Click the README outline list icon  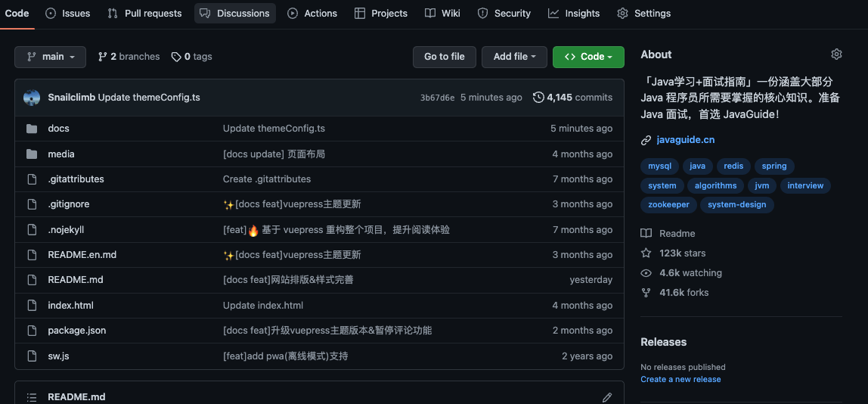tap(32, 397)
